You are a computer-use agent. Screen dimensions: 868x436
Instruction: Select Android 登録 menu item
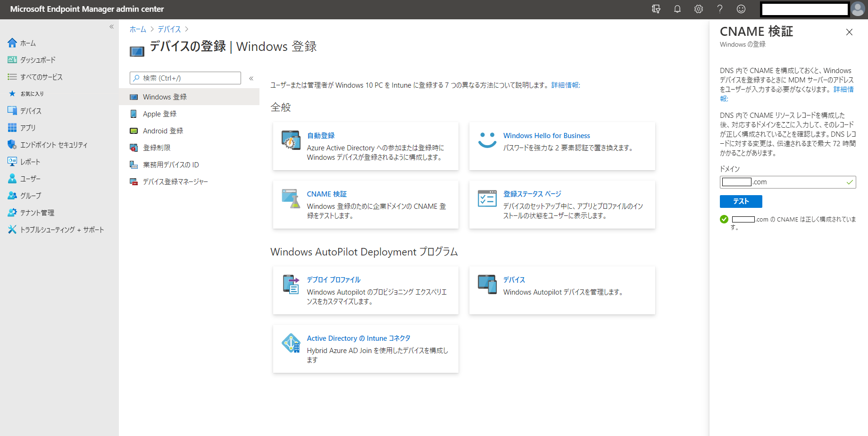click(x=189, y=131)
